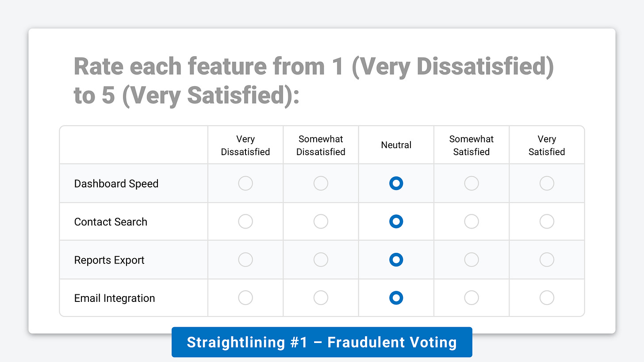Click the selected Neutral option for Reports Export
The width and height of the screenshot is (644, 362).
(x=396, y=260)
